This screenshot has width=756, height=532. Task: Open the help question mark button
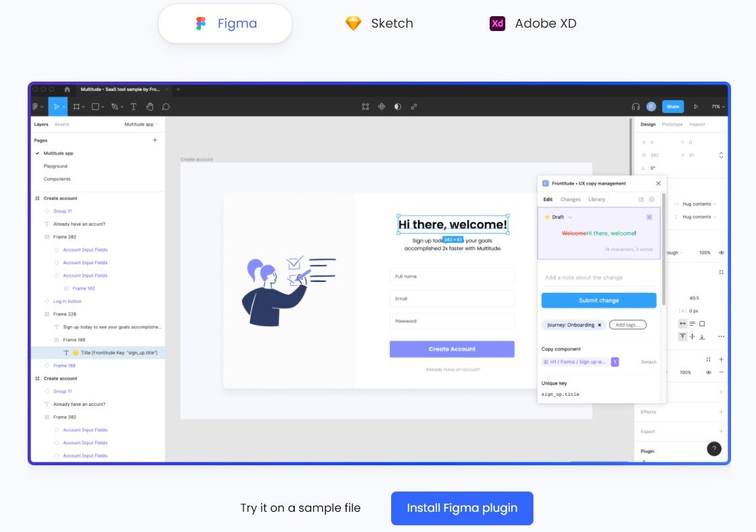tap(714, 448)
